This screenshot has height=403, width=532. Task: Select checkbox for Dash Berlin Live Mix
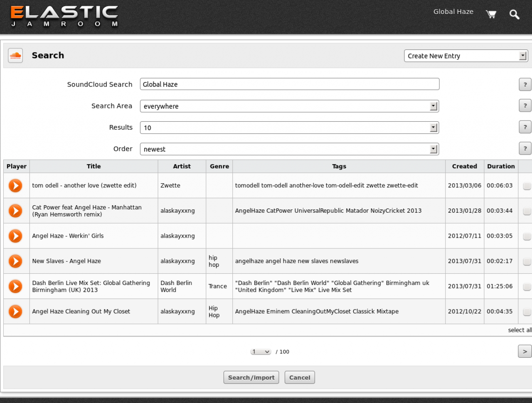[x=527, y=287]
